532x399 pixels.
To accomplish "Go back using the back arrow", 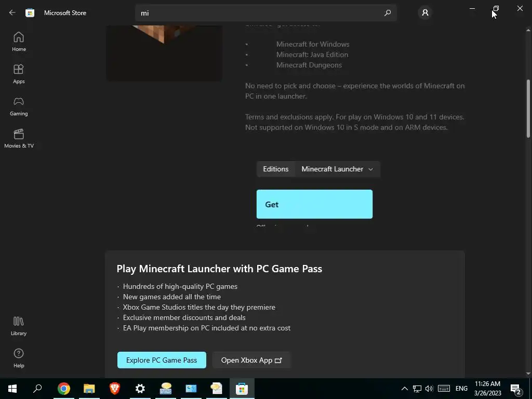I will tap(12, 13).
